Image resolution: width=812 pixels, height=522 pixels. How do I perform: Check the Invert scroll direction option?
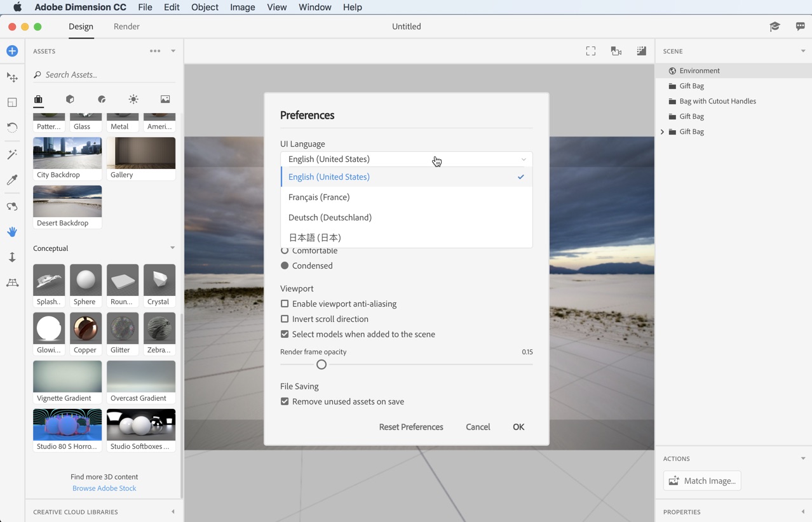click(x=284, y=319)
